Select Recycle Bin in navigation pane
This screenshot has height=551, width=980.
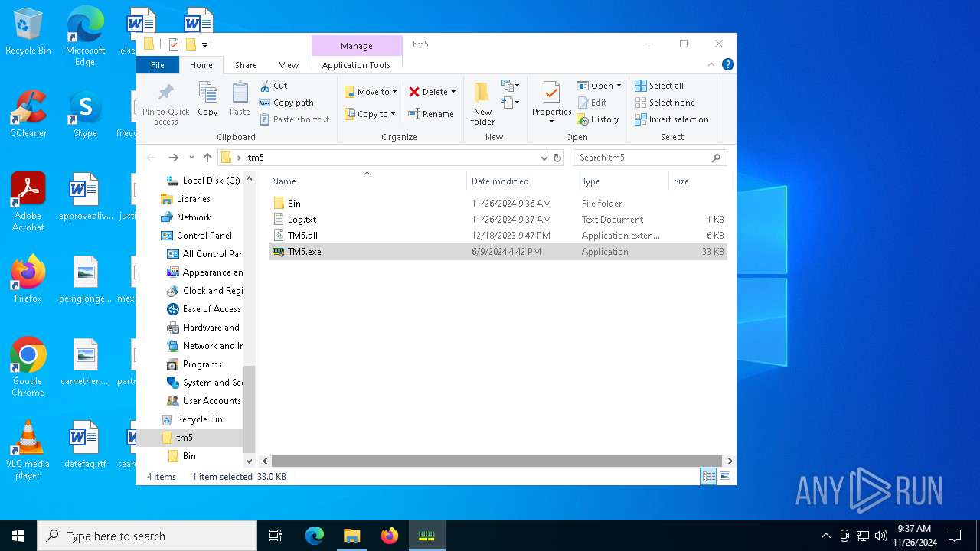[x=191, y=419]
